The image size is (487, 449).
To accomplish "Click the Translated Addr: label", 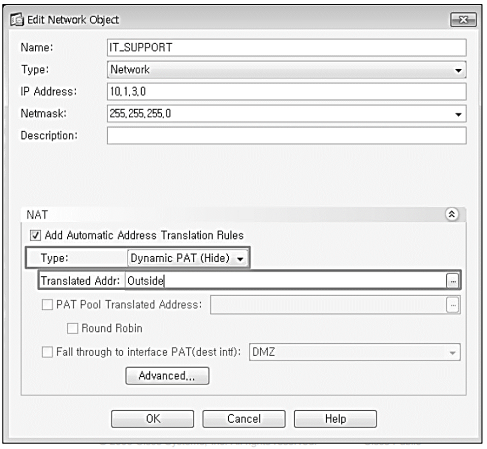I will click(80, 281).
